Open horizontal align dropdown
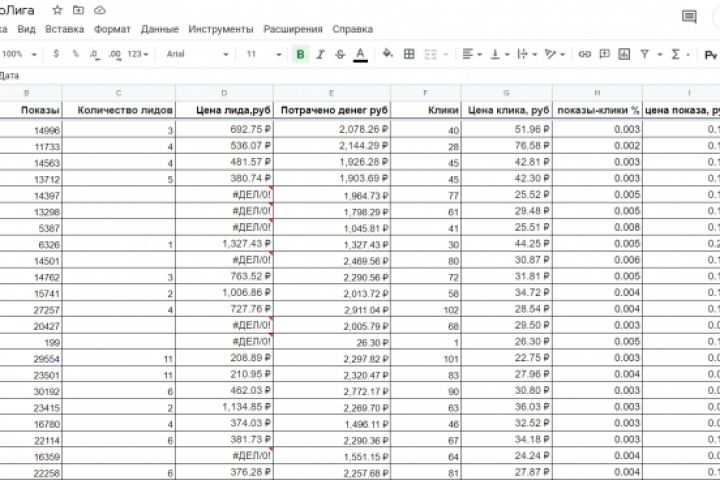 (472, 54)
